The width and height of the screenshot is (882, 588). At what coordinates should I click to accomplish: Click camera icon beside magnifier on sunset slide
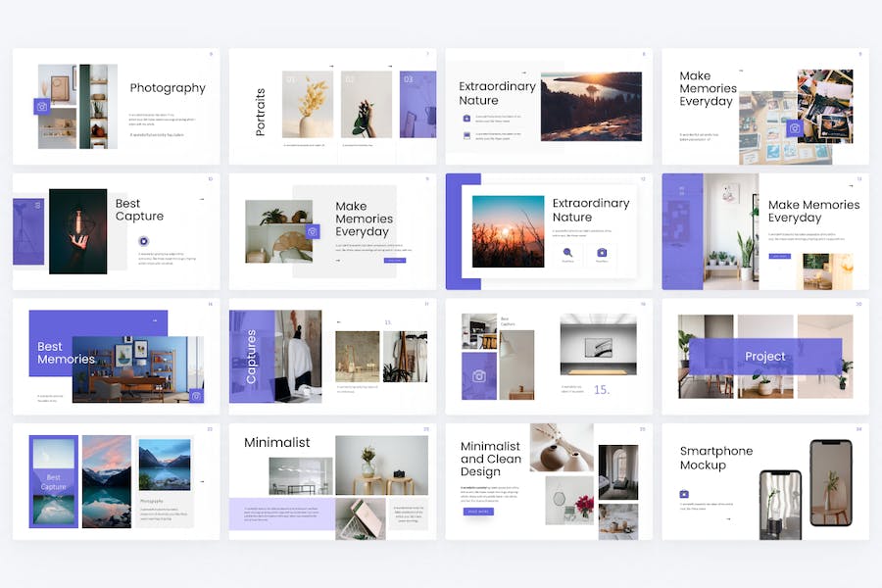602,253
